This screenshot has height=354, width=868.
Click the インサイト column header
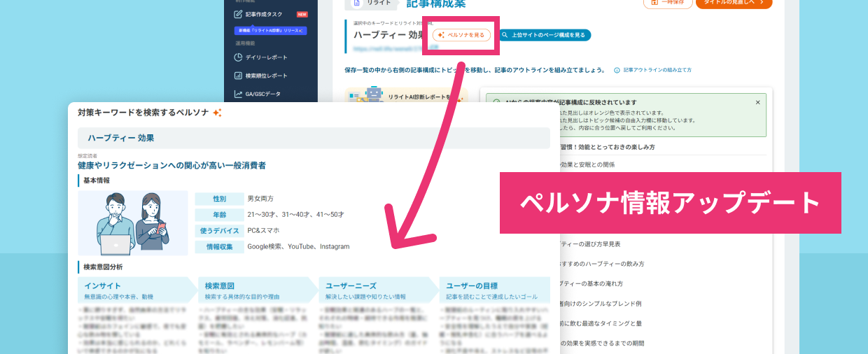point(138,290)
